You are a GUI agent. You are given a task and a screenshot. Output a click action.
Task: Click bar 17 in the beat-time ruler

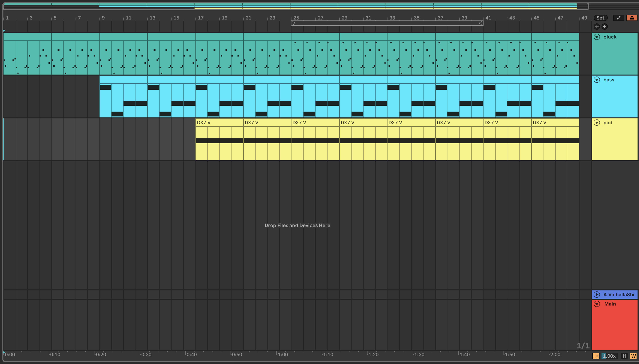pyautogui.click(x=201, y=18)
